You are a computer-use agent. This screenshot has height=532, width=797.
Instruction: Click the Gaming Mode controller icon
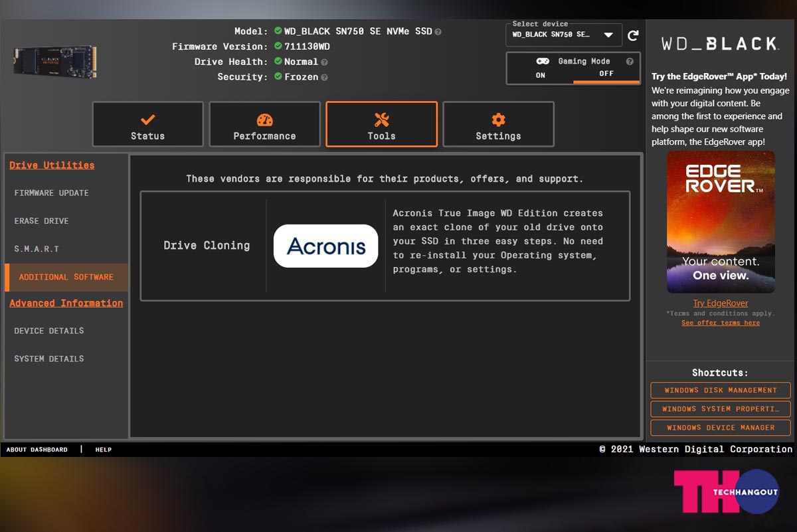(543, 61)
